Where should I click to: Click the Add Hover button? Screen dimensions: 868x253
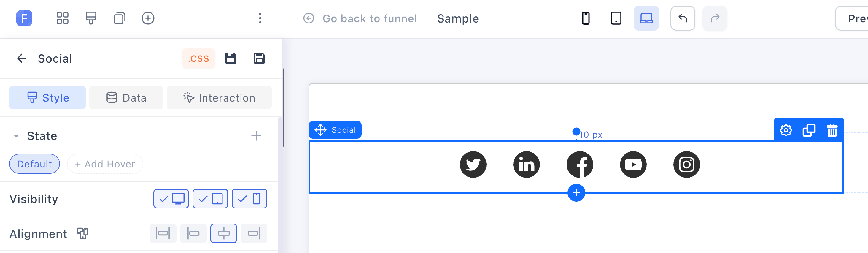[105, 164]
